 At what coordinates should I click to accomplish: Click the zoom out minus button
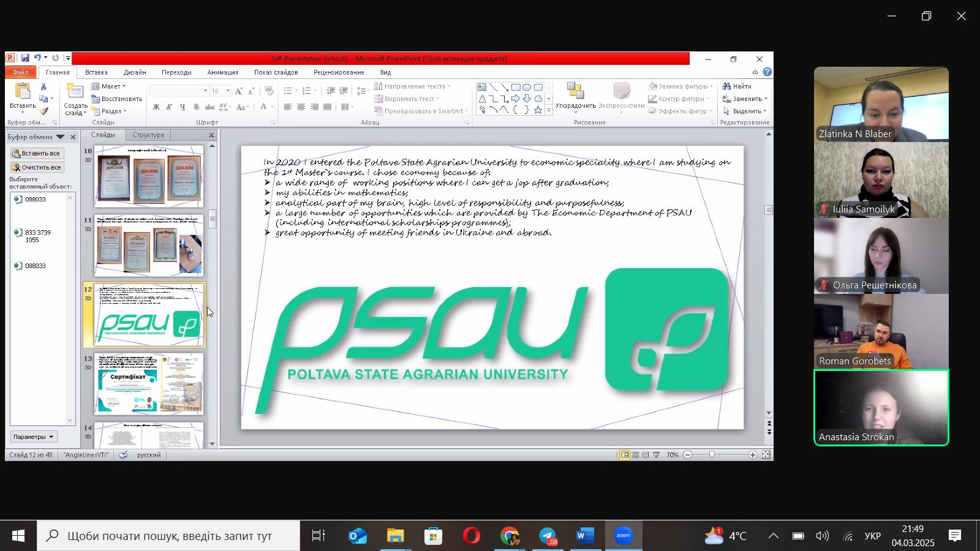pos(687,455)
